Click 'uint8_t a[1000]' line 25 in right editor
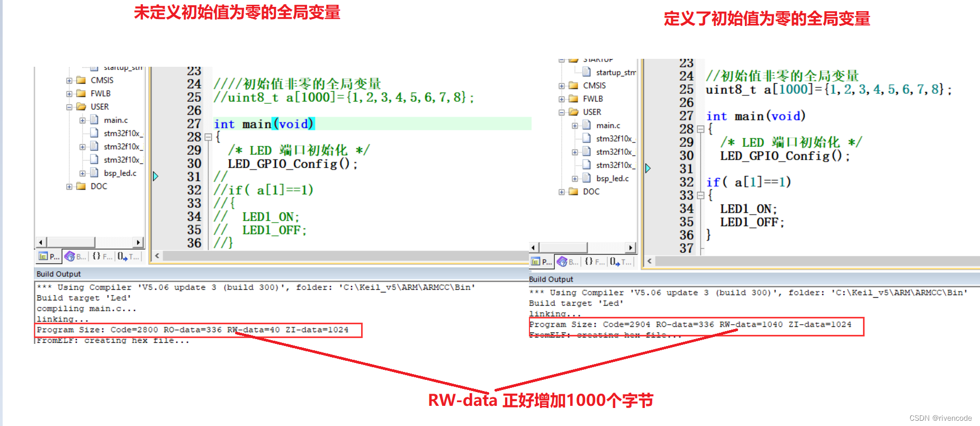The width and height of the screenshot is (980, 426). [829, 90]
